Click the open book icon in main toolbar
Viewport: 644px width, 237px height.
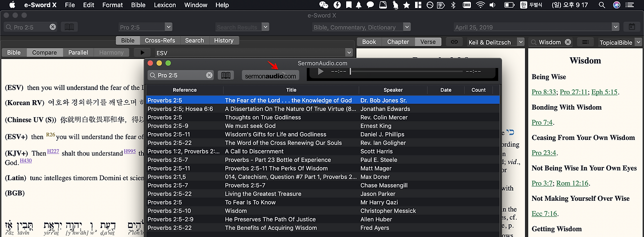point(70,27)
